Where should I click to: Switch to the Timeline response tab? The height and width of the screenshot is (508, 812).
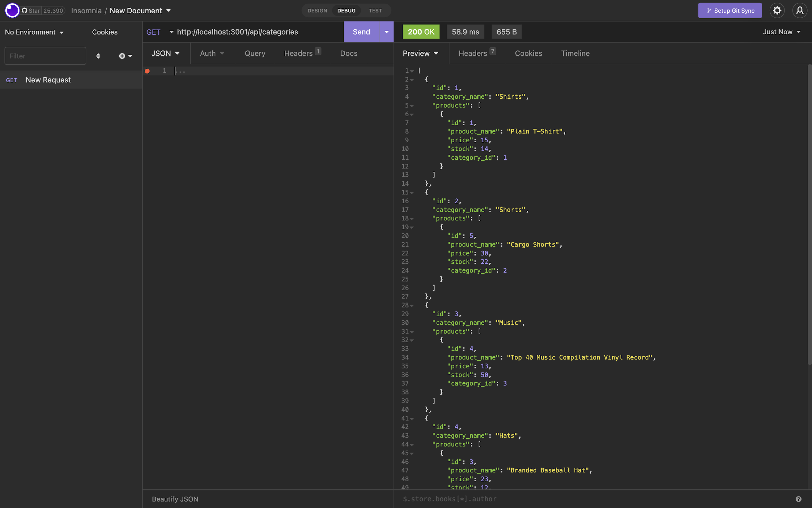coord(575,54)
